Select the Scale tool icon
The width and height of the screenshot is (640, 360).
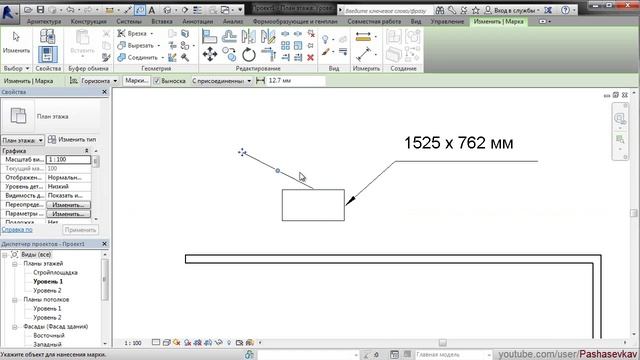[298, 45]
